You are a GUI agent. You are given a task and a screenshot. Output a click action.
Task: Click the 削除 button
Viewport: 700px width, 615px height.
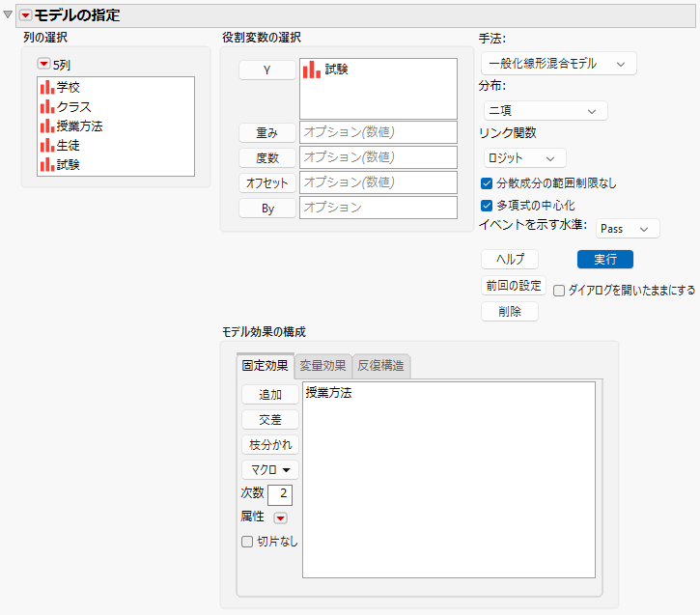(x=510, y=311)
